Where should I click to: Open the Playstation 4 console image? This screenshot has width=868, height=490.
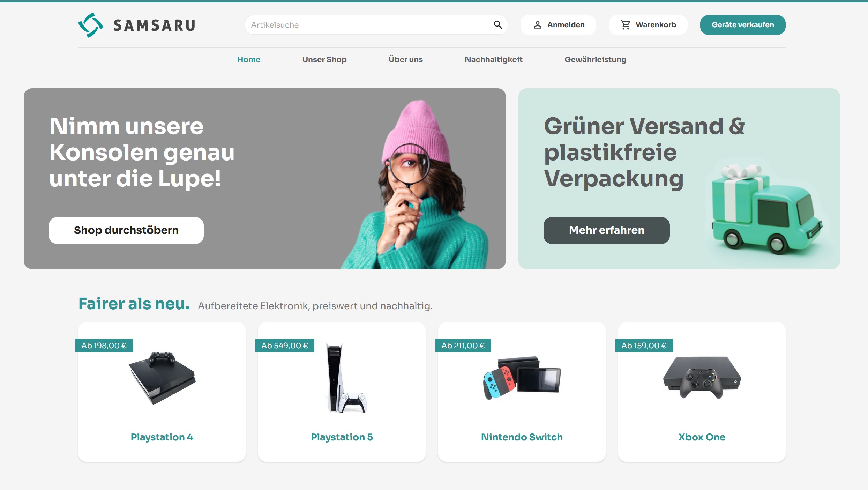pyautogui.click(x=162, y=378)
